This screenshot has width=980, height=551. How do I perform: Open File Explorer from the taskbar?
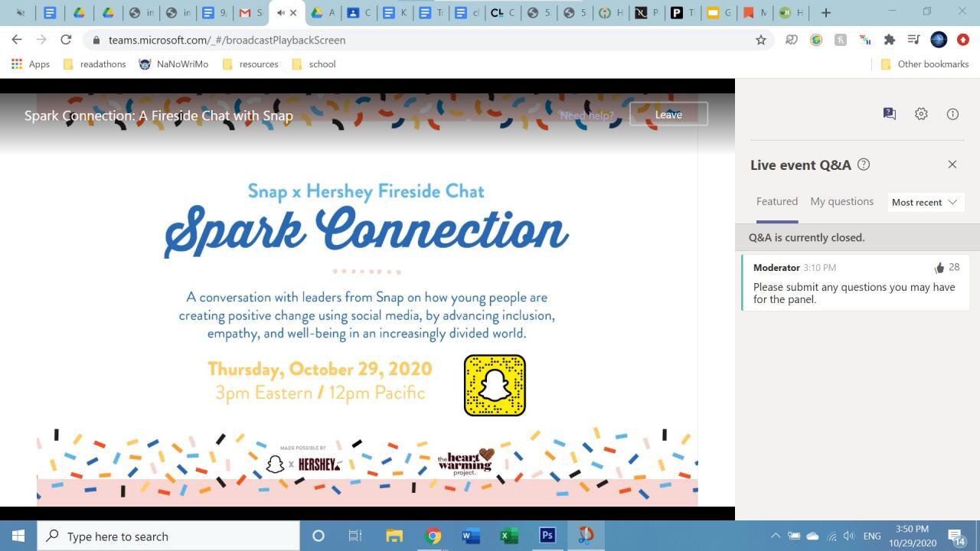[x=394, y=536]
